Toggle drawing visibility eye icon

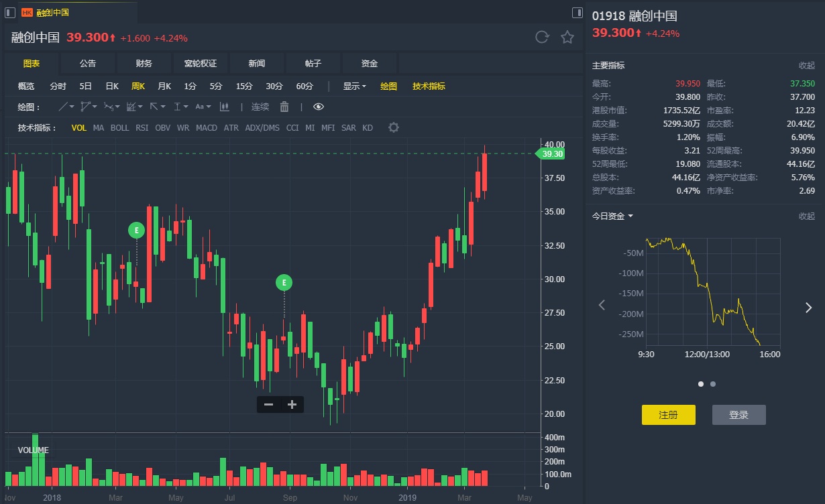pyautogui.click(x=319, y=107)
